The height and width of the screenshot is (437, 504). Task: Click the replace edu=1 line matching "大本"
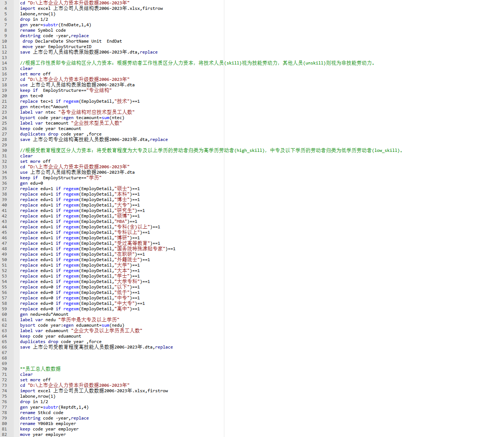[x=80, y=271]
